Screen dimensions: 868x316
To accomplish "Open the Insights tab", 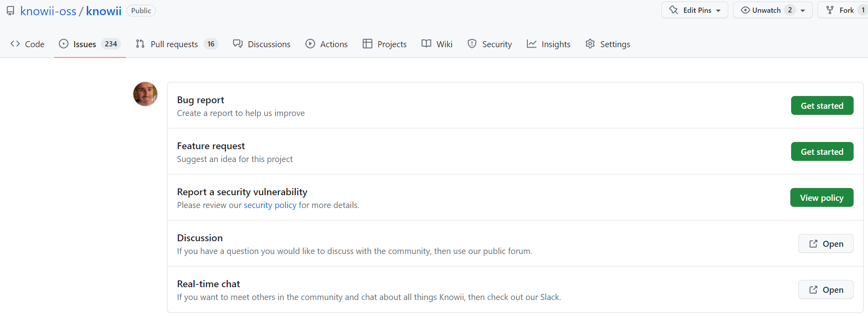I will tap(549, 44).
